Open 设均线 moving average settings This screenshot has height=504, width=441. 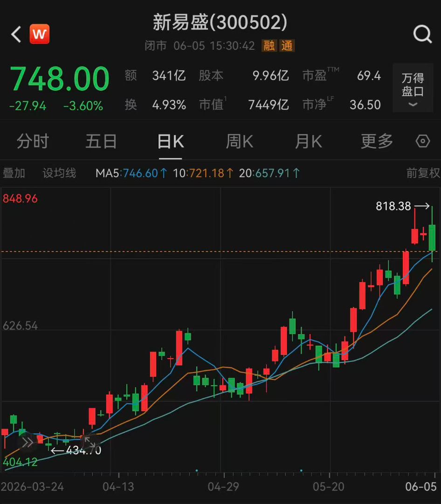pos(59,173)
